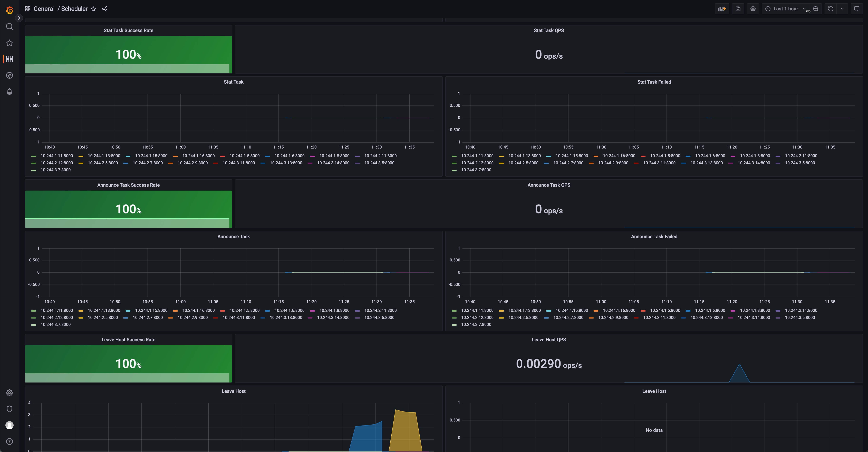Open dashboard settings gear in toolbar
The image size is (868, 452).
point(753,9)
